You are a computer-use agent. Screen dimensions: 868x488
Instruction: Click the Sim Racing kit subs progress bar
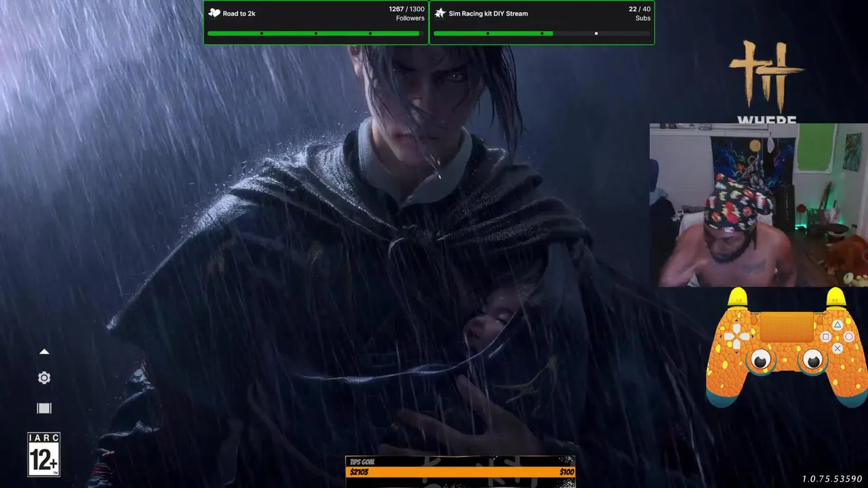(x=541, y=33)
